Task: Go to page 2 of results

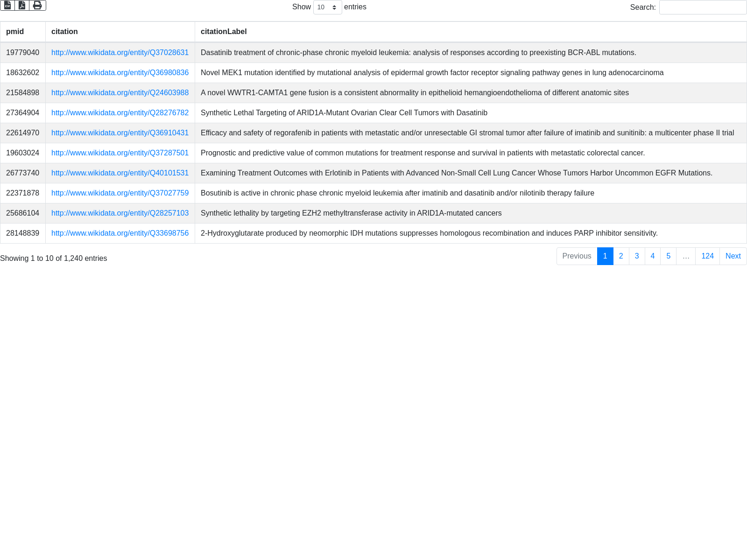Action: click(621, 256)
